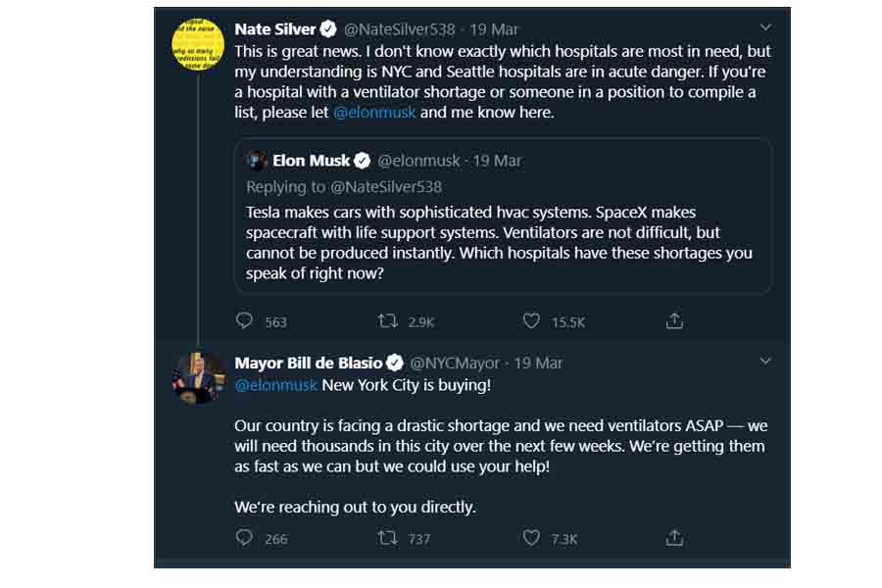This screenshot has width=882, height=588.
Task: Open Elon Musk's small avatar in quote
Action: tap(257, 161)
